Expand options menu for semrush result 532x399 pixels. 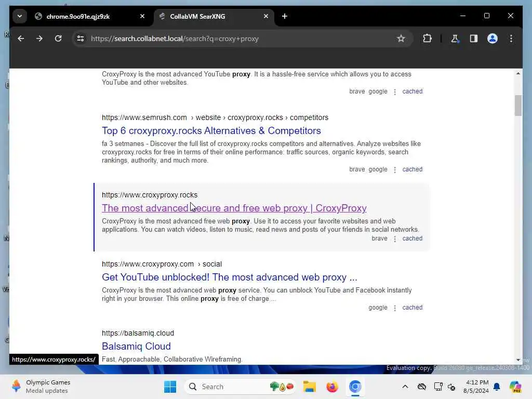(x=395, y=170)
